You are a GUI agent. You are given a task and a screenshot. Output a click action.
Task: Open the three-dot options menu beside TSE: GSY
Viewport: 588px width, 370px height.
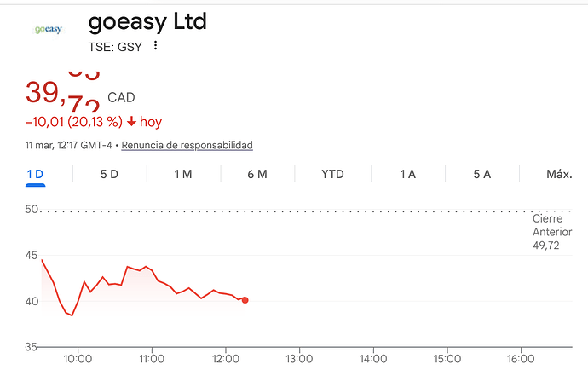[155, 46]
